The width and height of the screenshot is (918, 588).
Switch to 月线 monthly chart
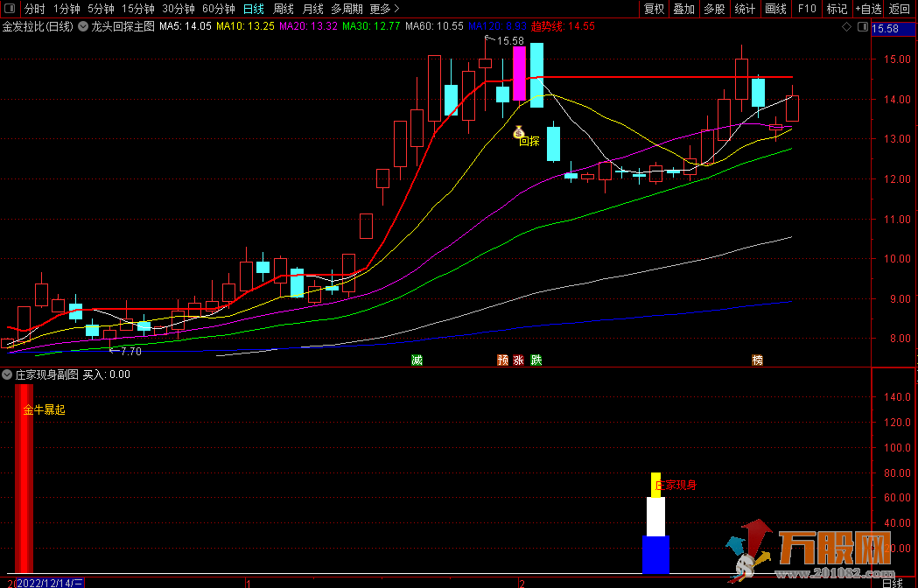[x=312, y=9]
